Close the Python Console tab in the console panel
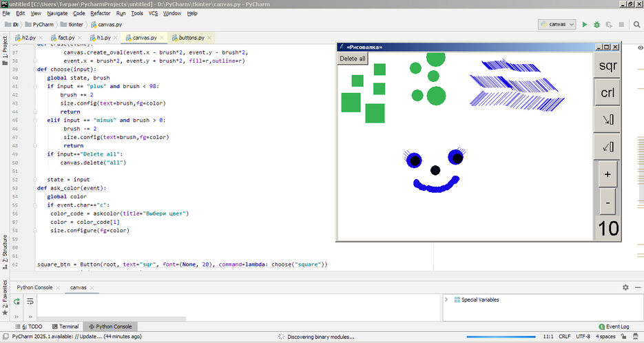 point(57,288)
